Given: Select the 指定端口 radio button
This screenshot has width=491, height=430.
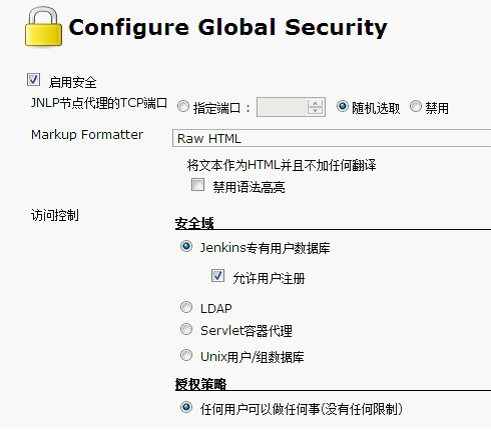Looking at the screenshot, I should tap(183, 107).
